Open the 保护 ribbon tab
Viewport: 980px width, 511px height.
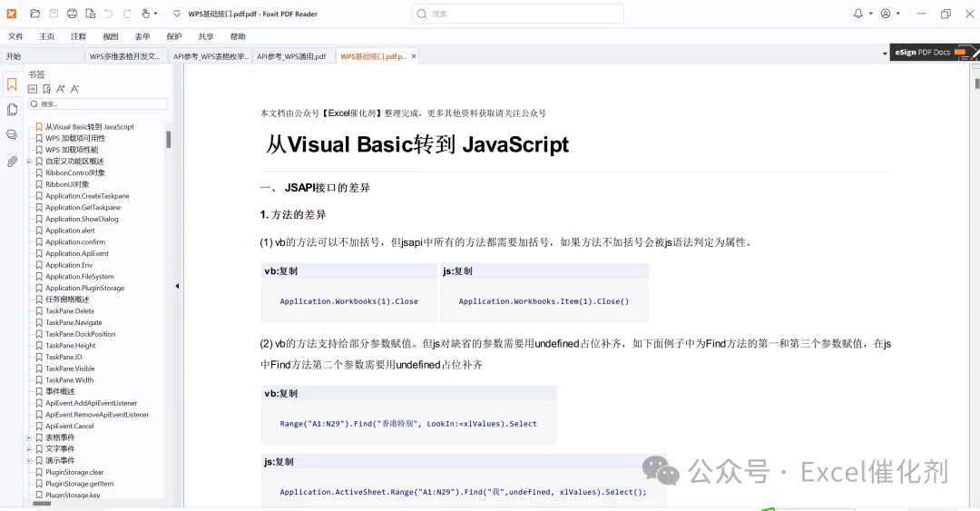173,36
